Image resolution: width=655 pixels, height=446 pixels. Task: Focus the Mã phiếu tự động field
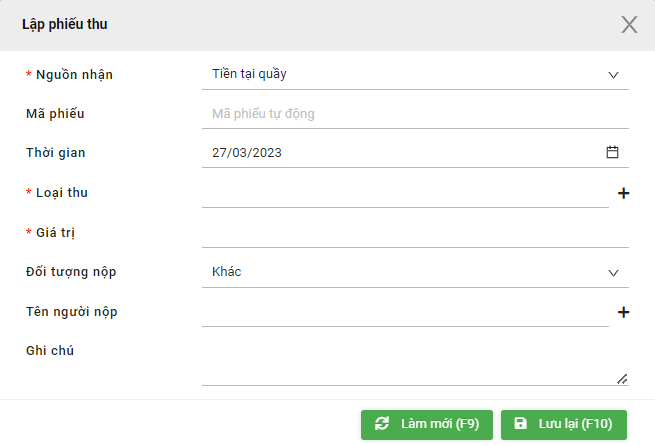tap(415, 114)
